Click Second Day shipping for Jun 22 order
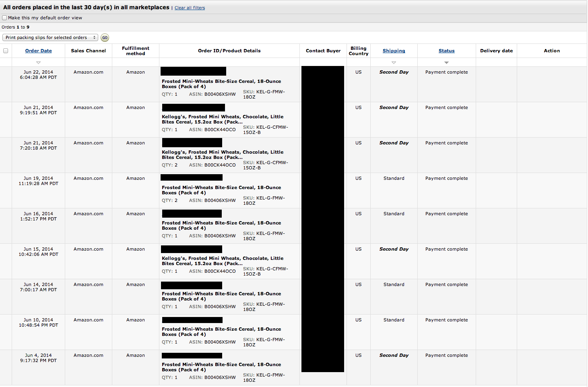Image resolution: width=588 pixels, height=387 pixels. (394, 72)
